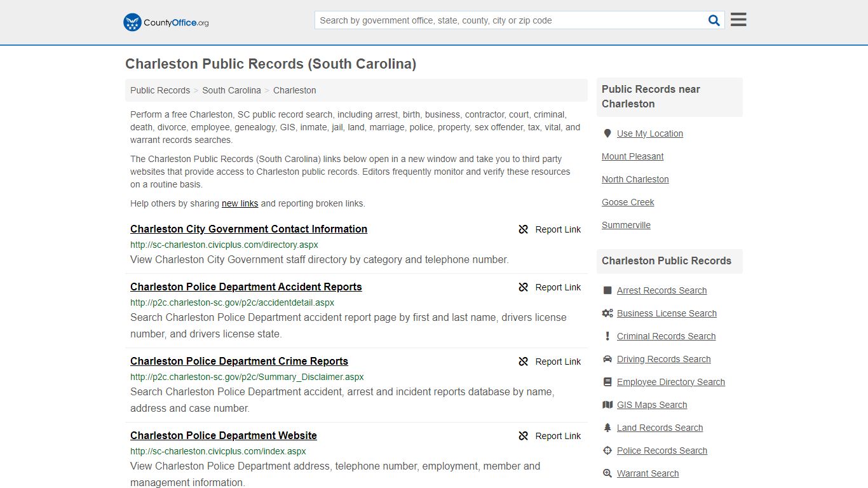Report Link for City Government Contact Information
Viewport: 868px width, 488px height.
click(558, 229)
